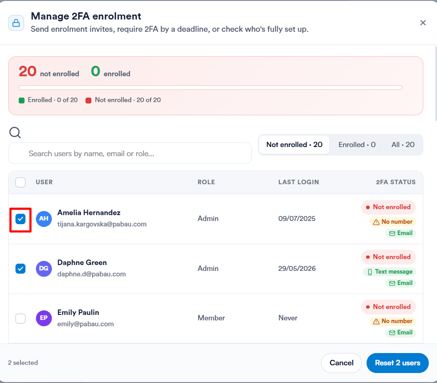Click the 2FA STATUS column header
437x383 pixels.
396,182
